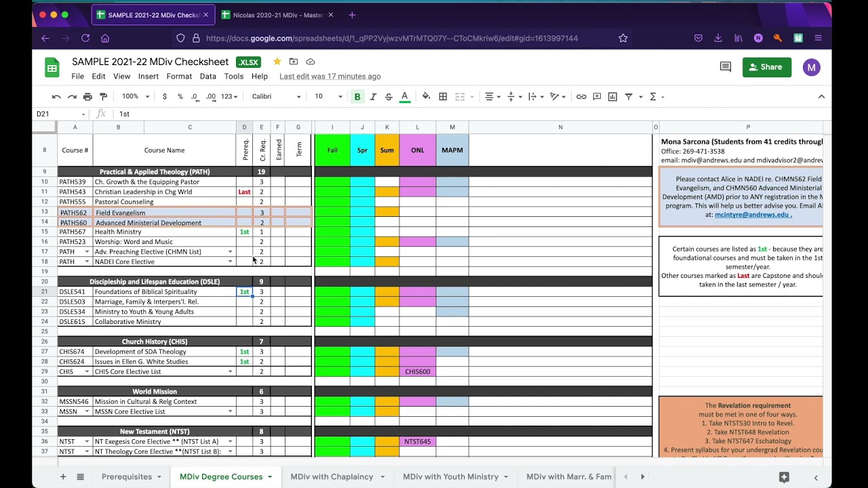Open the borders menu
The image size is (868, 488).
[443, 97]
